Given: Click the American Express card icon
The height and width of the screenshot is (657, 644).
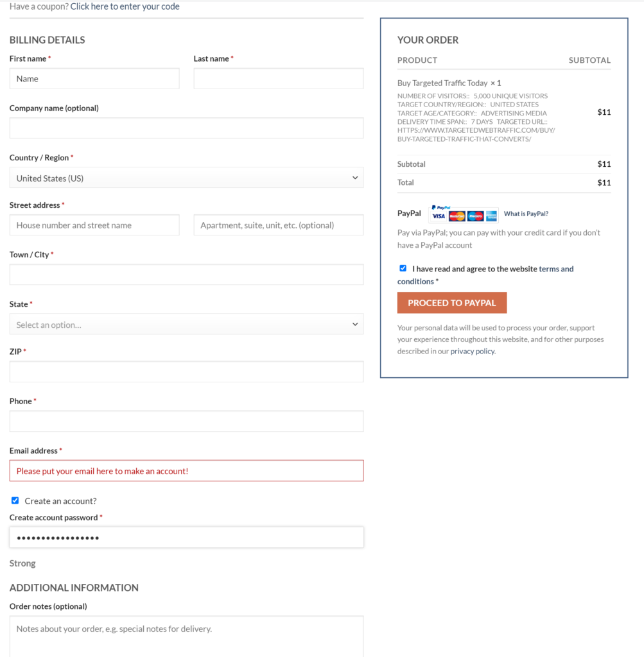Looking at the screenshot, I should coord(491,216).
